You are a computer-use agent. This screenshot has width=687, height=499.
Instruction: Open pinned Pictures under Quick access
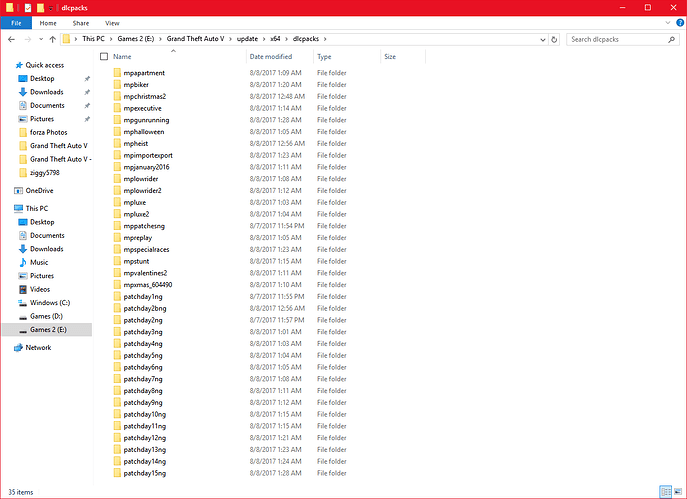[x=42, y=119]
